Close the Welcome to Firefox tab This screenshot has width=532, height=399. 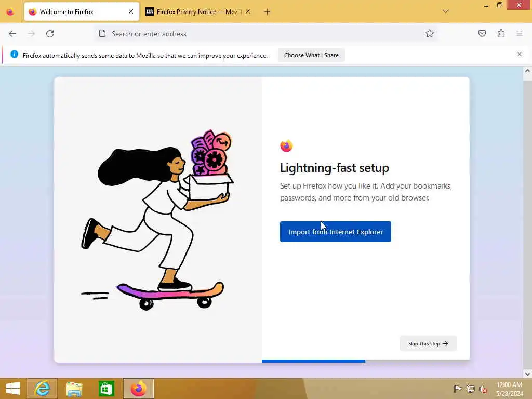tap(131, 11)
